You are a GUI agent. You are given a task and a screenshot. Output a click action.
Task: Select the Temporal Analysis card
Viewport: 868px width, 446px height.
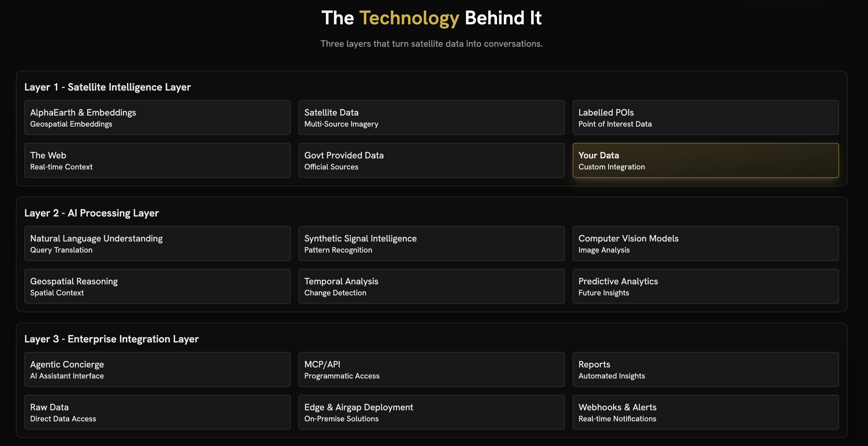coord(431,286)
